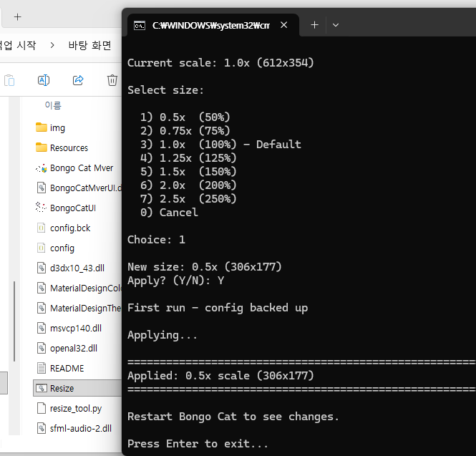This screenshot has width=476, height=456.
Task: Click the Delete trash can icon
Action: pos(112,80)
